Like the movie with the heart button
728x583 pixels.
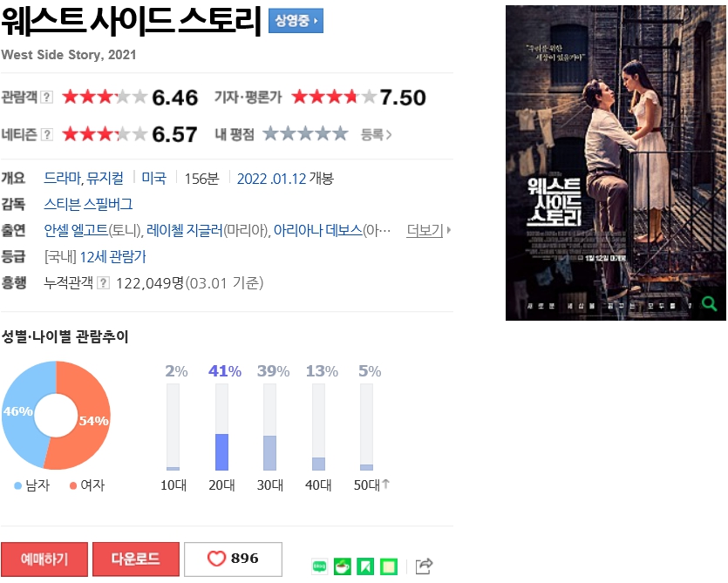[x=233, y=559]
